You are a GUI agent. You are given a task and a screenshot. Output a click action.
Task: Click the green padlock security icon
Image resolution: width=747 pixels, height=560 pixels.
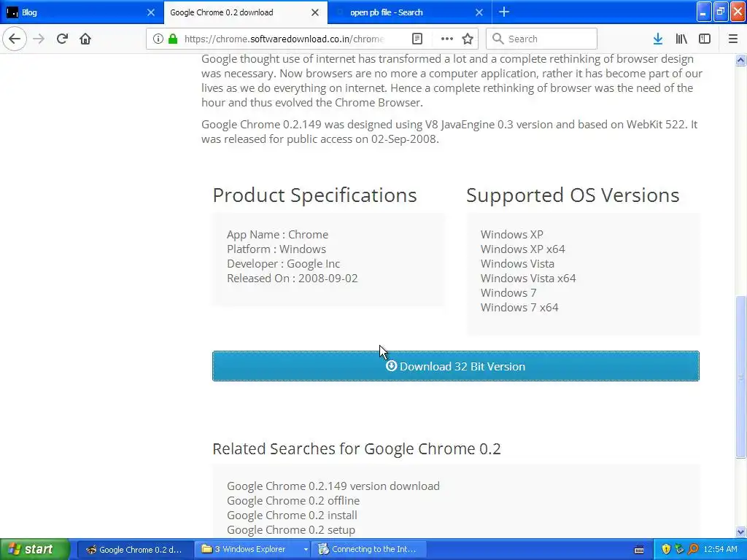(x=173, y=39)
